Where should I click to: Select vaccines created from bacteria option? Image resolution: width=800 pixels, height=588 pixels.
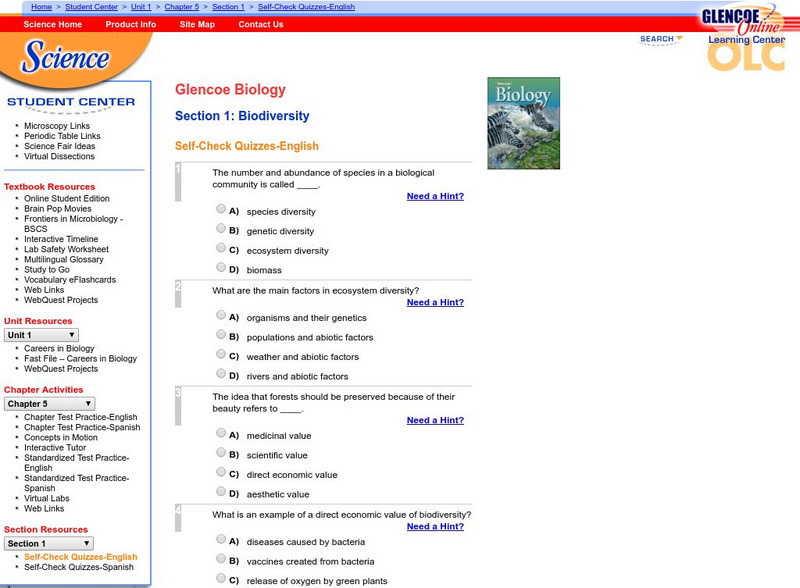click(221, 558)
